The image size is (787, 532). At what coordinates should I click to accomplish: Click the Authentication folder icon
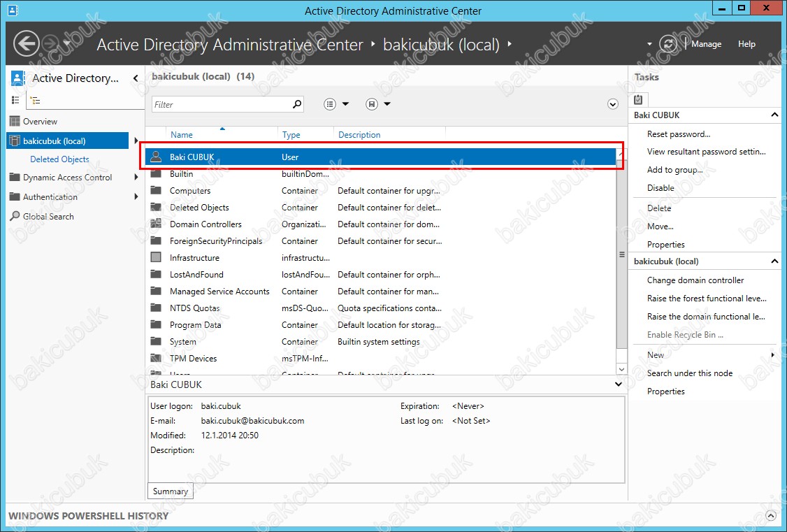tap(15, 196)
